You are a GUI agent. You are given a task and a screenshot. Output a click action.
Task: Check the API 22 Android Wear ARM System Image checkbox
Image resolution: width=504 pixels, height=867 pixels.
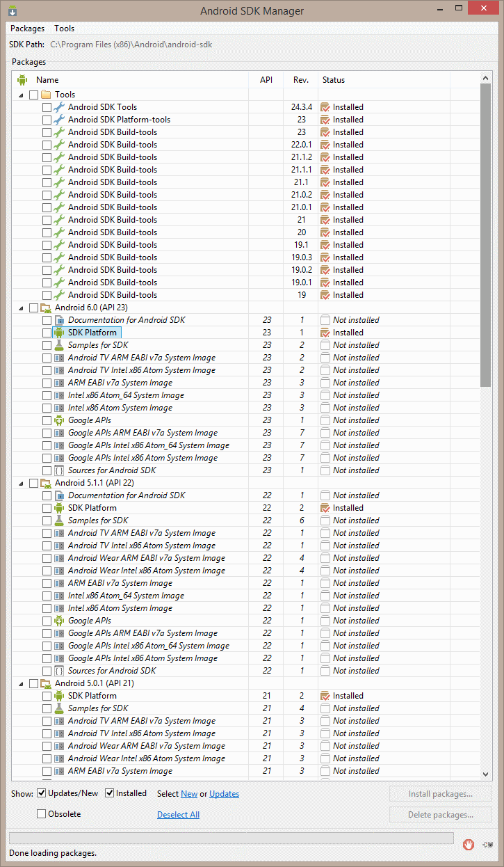point(47,558)
